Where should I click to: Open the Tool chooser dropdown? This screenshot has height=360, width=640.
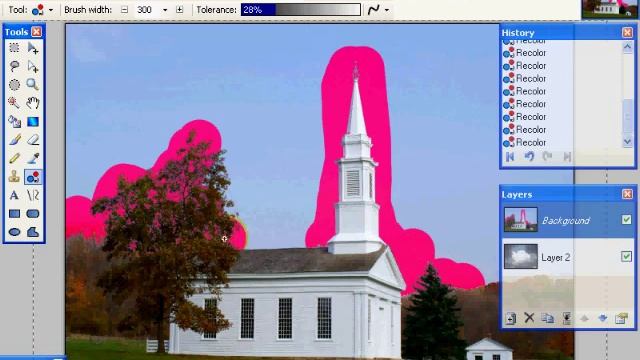tap(51, 10)
